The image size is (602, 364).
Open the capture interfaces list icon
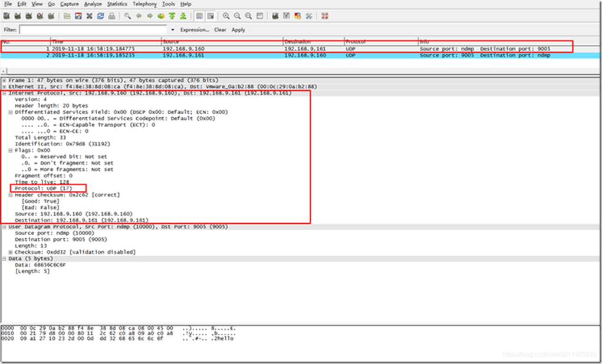tap(6, 16)
